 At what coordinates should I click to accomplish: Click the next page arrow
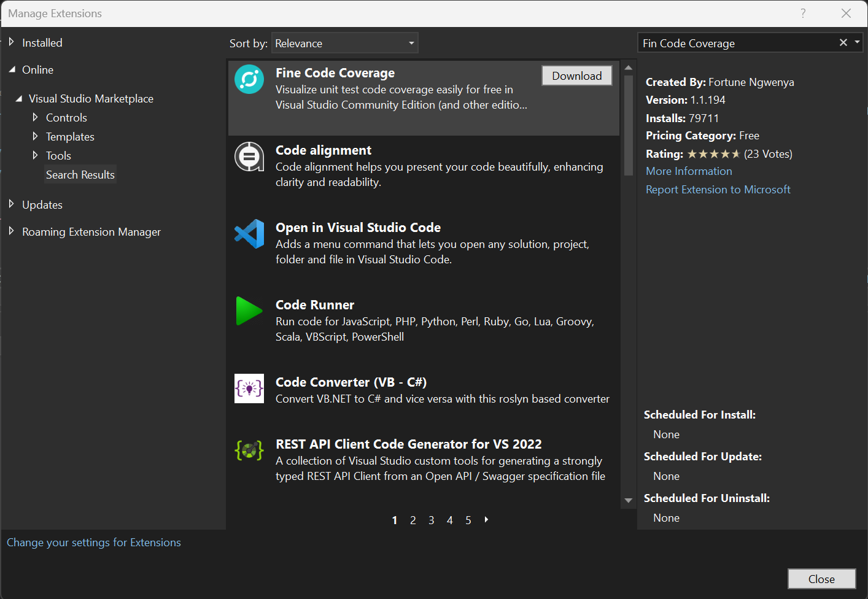click(486, 520)
